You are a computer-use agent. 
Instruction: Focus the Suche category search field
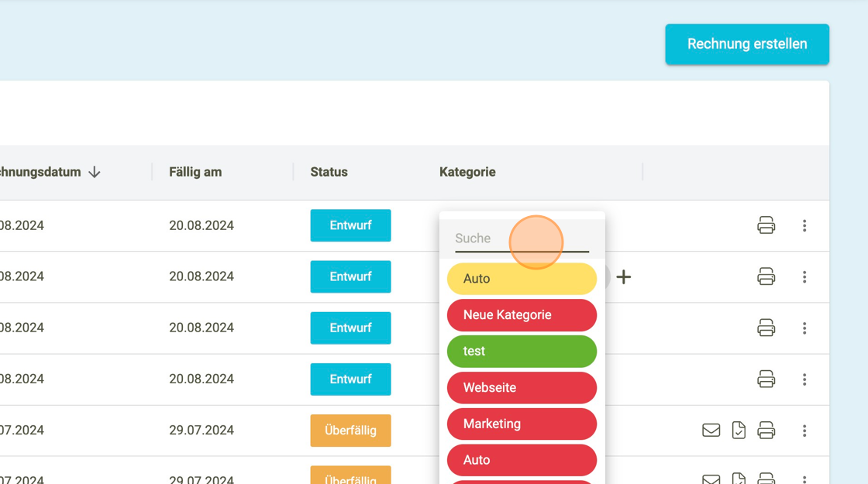tap(522, 239)
